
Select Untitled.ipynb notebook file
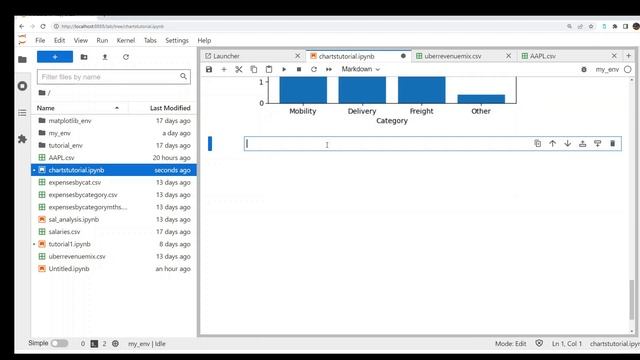coord(113,269)
